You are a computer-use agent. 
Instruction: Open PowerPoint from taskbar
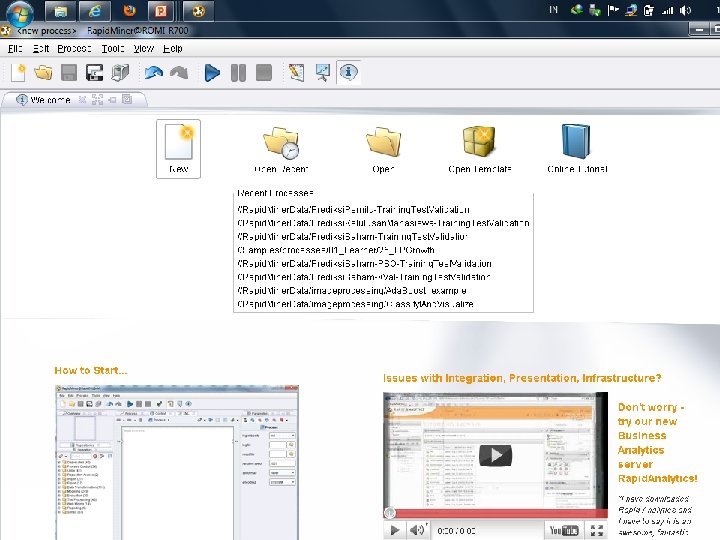point(161,11)
